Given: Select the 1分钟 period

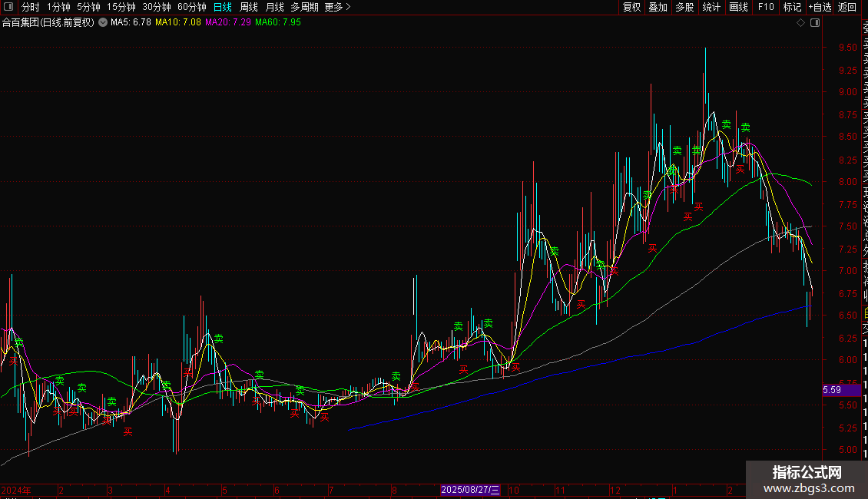Looking at the screenshot, I should [x=58, y=7].
